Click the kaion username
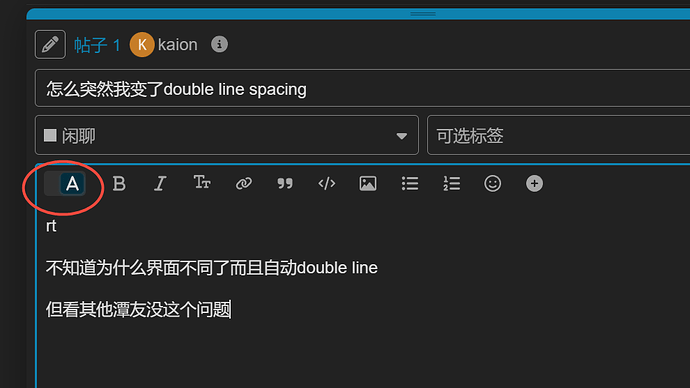 tap(178, 45)
